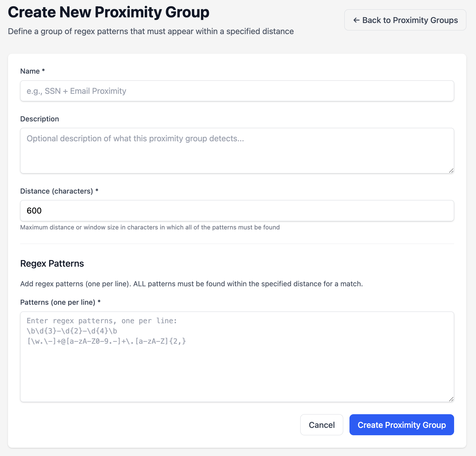Click the horizontal divider above Regex Patterns
The height and width of the screenshot is (456, 476).
point(237,244)
